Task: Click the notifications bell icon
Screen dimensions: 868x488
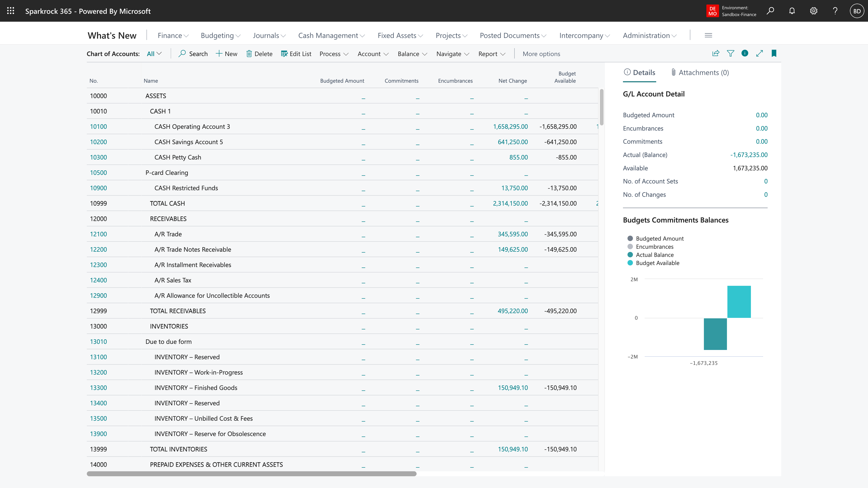Action: 792,11
